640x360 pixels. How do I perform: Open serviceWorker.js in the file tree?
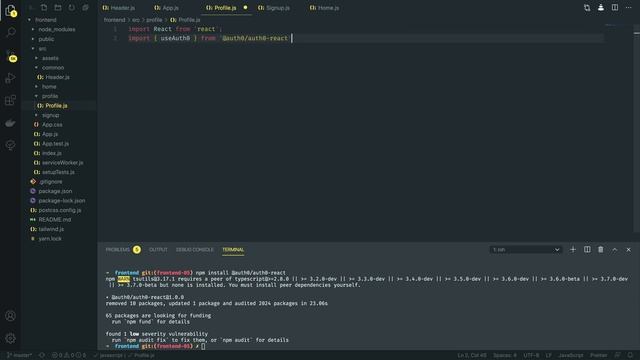(x=62, y=162)
